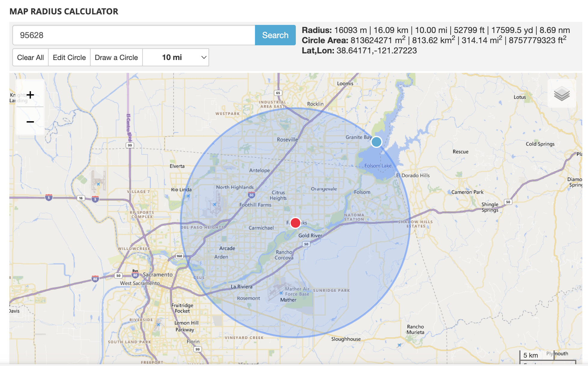Click the airport icon near Mather

coord(281,293)
